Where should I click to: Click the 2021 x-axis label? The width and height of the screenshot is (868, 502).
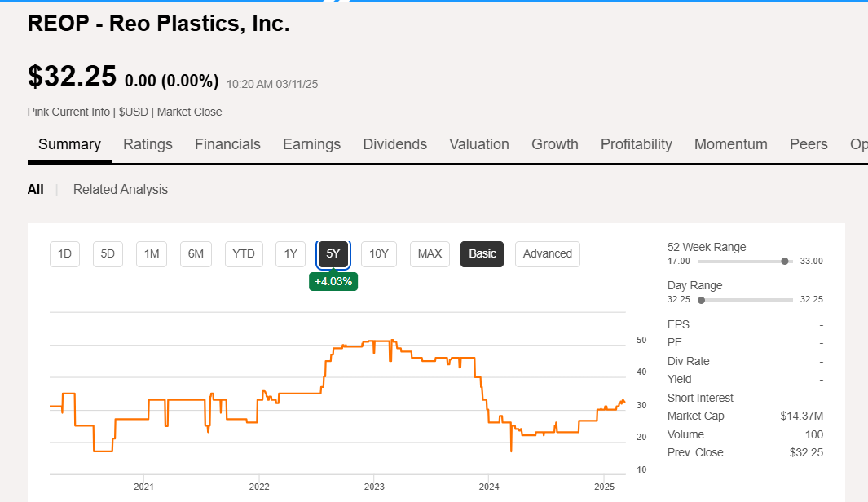point(144,487)
